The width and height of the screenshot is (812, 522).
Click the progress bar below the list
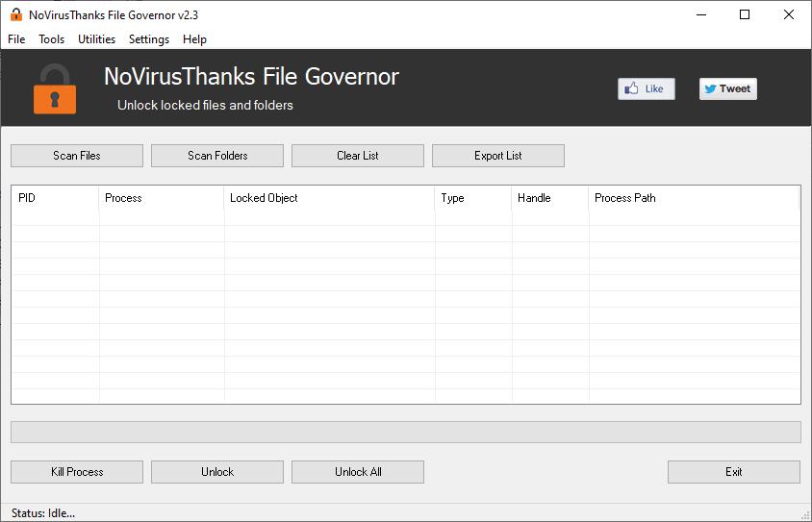[406, 432]
